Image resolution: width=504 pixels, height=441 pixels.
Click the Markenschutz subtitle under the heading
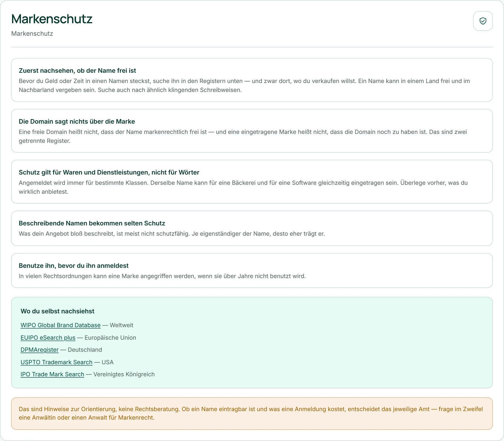[32, 34]
